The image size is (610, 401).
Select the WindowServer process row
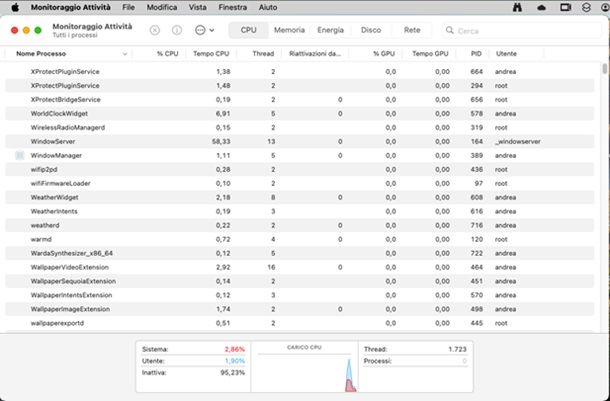click(x=300, y=142)
